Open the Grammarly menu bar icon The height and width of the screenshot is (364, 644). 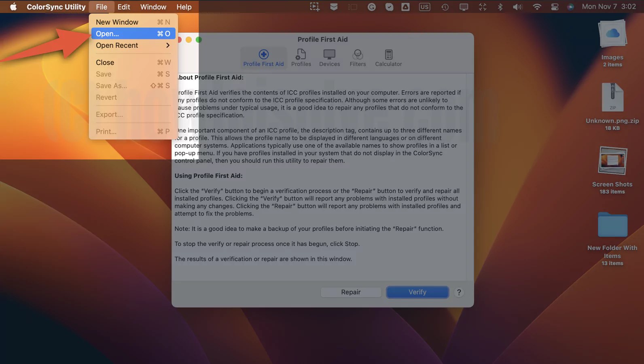371,6
